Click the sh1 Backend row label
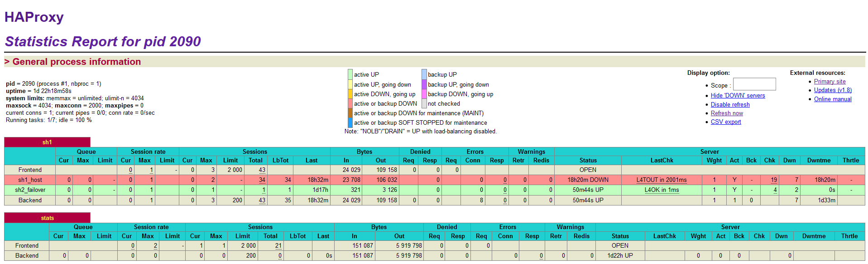The image size is (868, 264). pos(30,200)
